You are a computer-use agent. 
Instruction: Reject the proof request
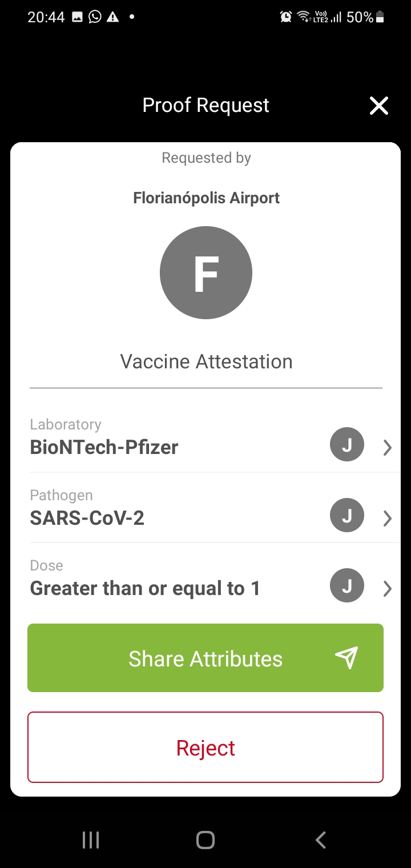205,747
